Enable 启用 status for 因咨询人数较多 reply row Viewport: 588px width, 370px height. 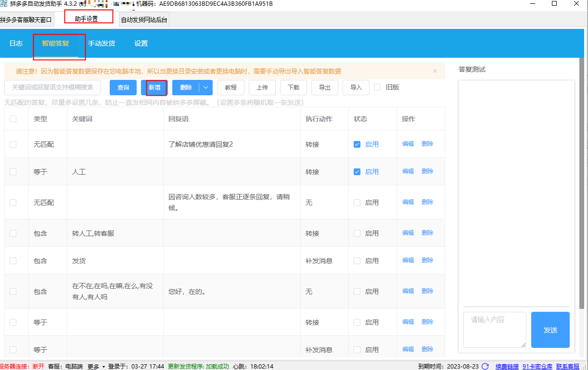click(x=357, y=203)
